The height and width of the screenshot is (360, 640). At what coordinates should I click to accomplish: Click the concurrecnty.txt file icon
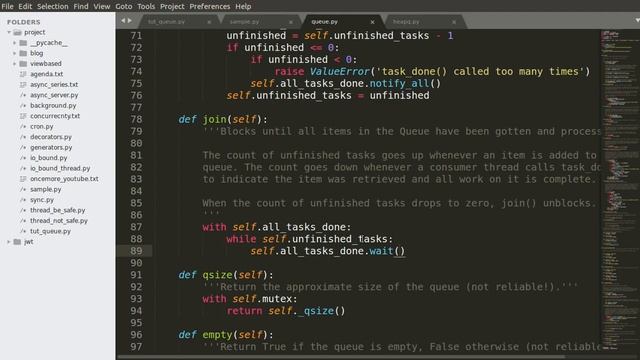[23, 116]
